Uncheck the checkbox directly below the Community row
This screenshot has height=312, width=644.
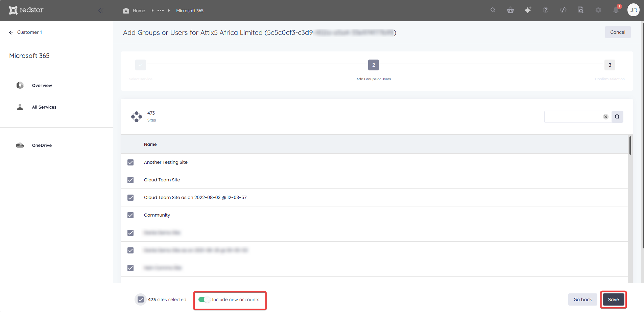130,233
